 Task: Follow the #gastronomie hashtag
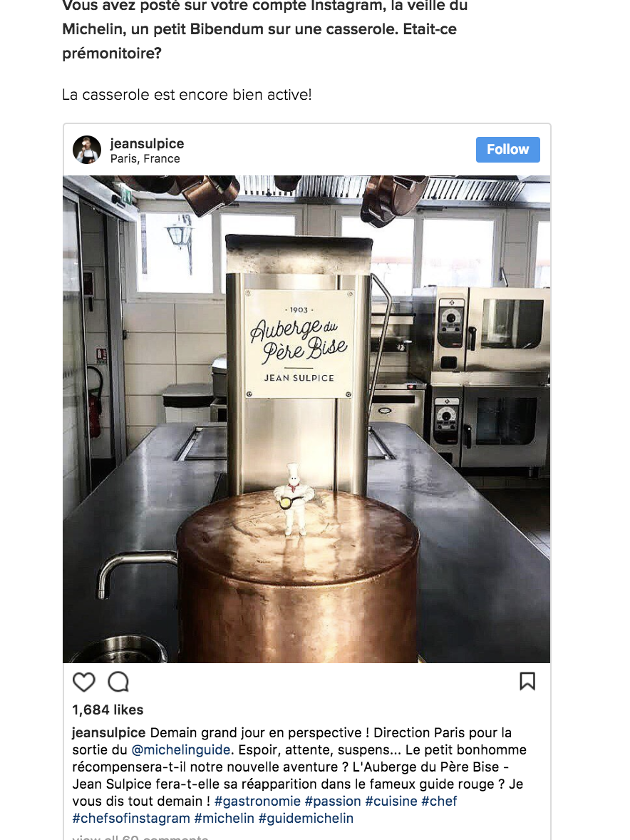257,801
